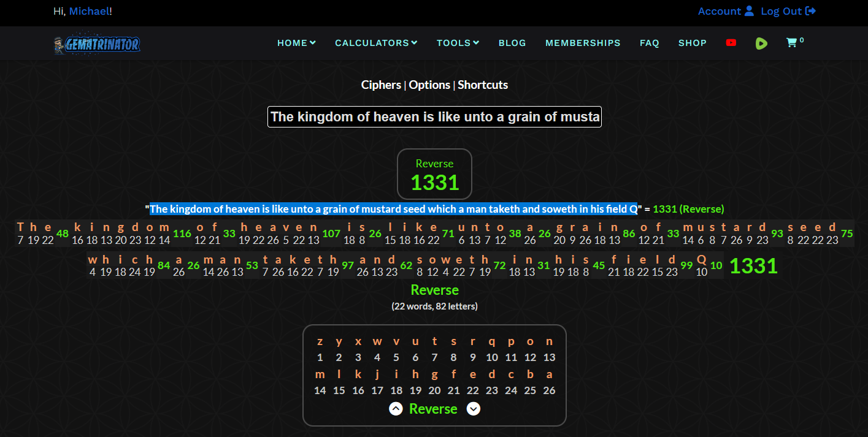Click the '(22 words, 82 letters)' text
868x437 pixels.
pyautogui.click(x=434, y=306)
